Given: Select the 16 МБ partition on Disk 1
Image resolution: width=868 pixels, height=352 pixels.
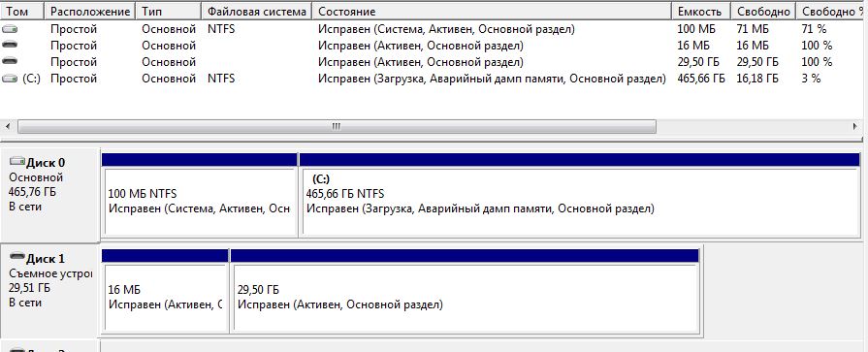Looking at the screenshot, I should (165, 291).
